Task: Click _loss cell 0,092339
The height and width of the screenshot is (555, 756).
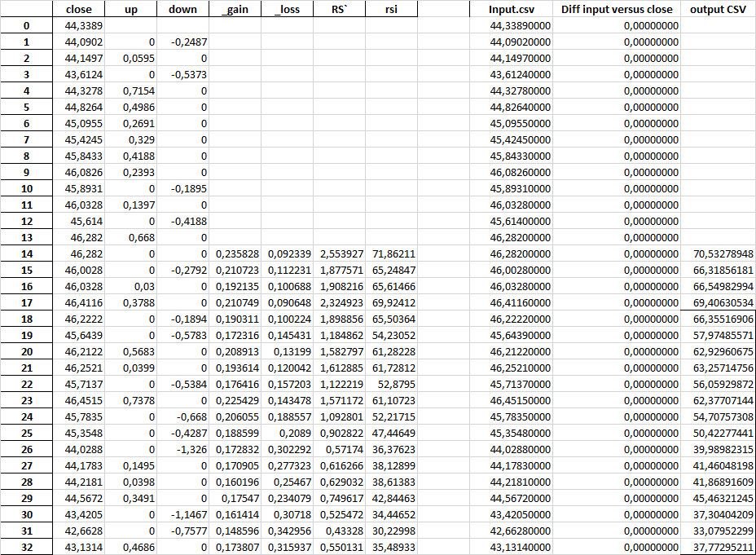Action: (x=287, y=253)
